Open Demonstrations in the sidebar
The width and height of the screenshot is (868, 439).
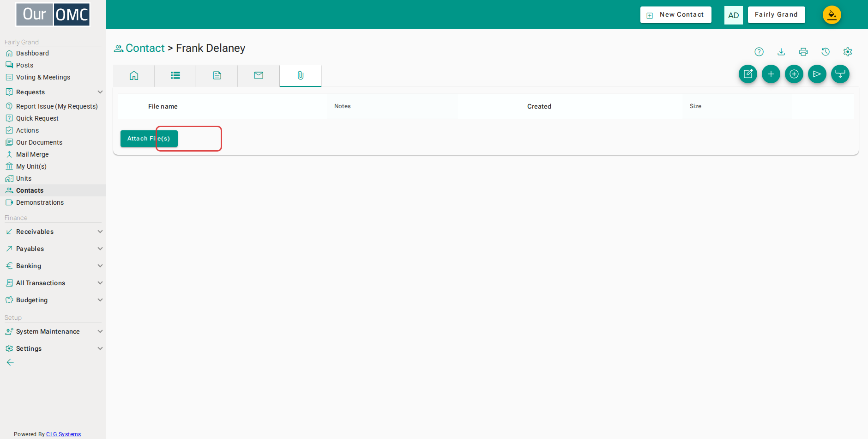[40, 202]
